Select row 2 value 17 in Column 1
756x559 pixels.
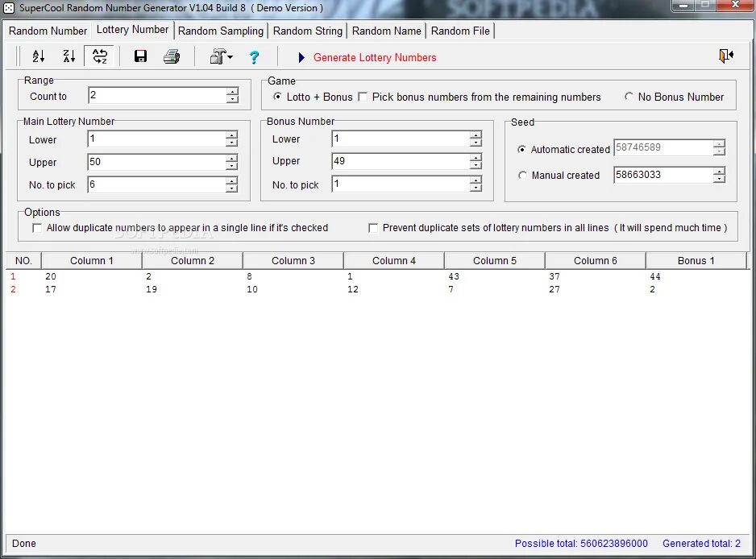coord(51,290)
